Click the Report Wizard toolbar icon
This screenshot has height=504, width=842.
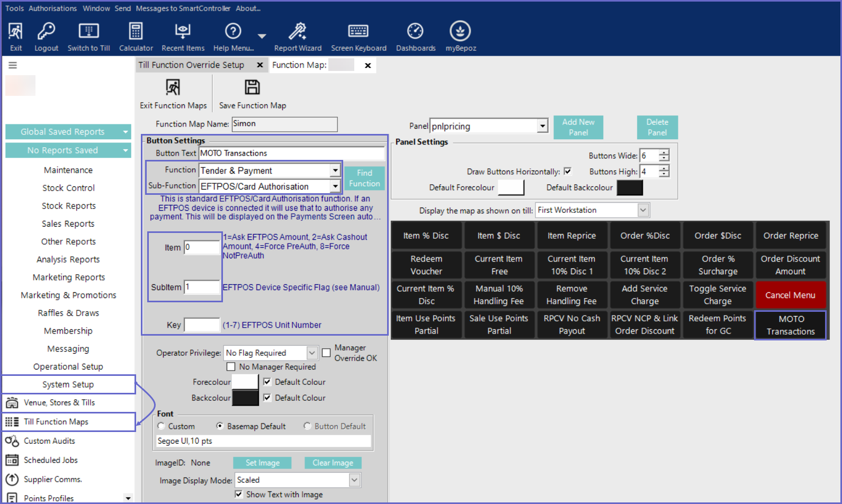(x=298, y=32)
